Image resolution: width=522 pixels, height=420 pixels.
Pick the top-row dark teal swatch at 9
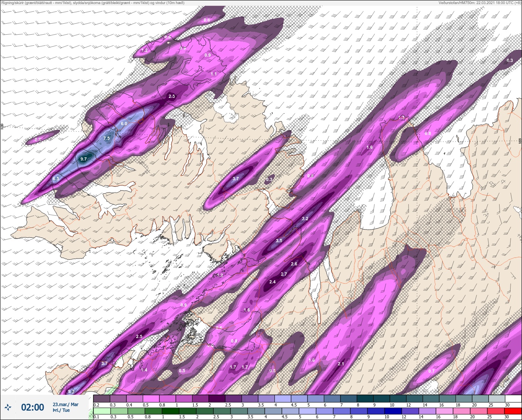pyautogui.click(x=381, y=398)
